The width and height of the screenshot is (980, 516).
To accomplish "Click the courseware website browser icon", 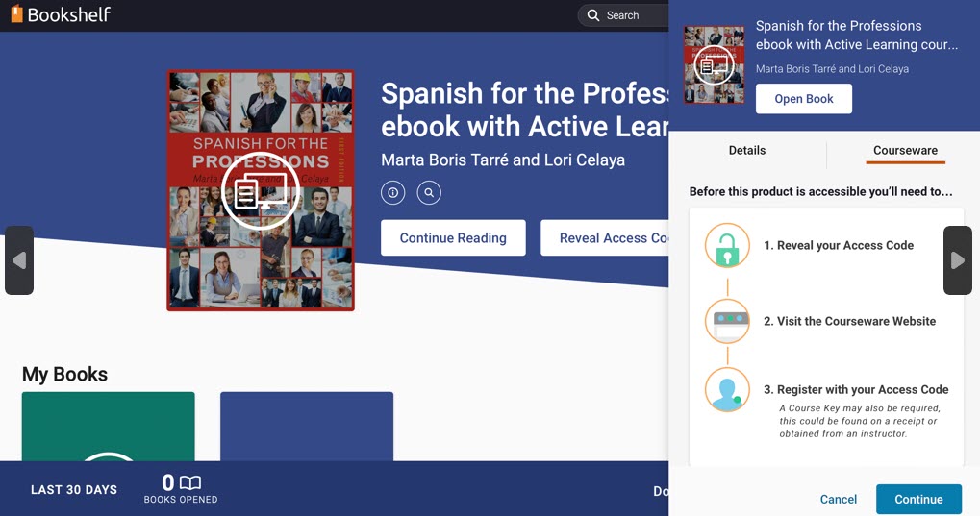I will [x=727, y=321].
